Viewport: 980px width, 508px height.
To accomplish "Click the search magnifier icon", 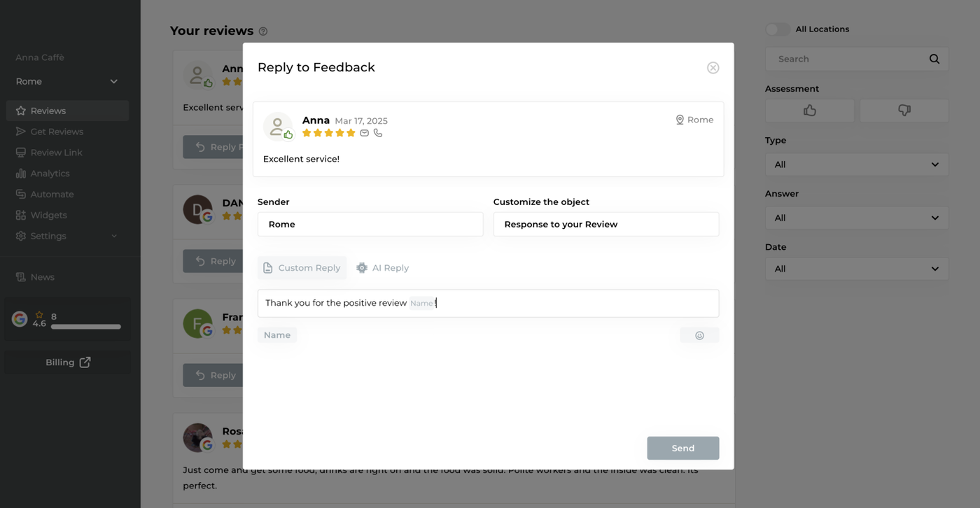I will pos(934,59).
